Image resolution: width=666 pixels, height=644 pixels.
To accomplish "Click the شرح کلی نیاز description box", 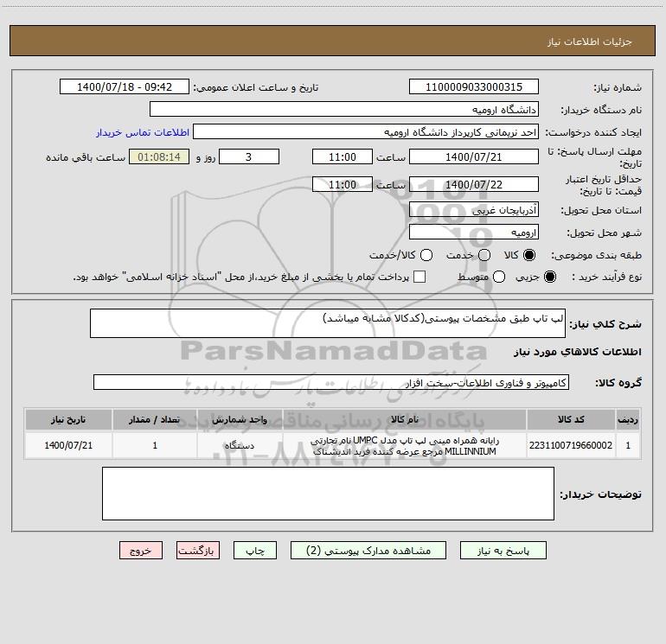I will pyautogui.click(x=328, y=323).
